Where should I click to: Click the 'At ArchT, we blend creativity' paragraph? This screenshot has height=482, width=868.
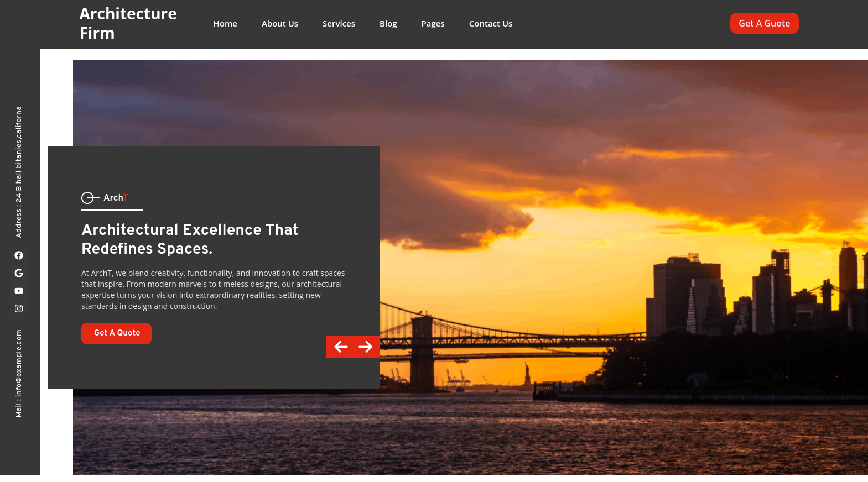213,290
